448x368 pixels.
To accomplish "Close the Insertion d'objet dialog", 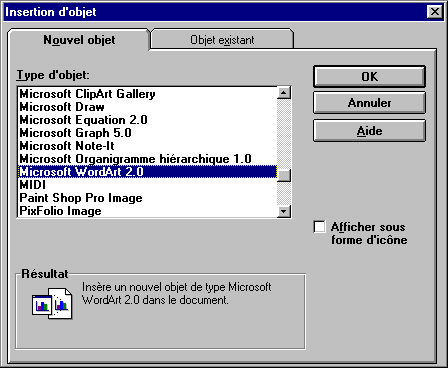I will pyautogui.click(x=435, y=12).
